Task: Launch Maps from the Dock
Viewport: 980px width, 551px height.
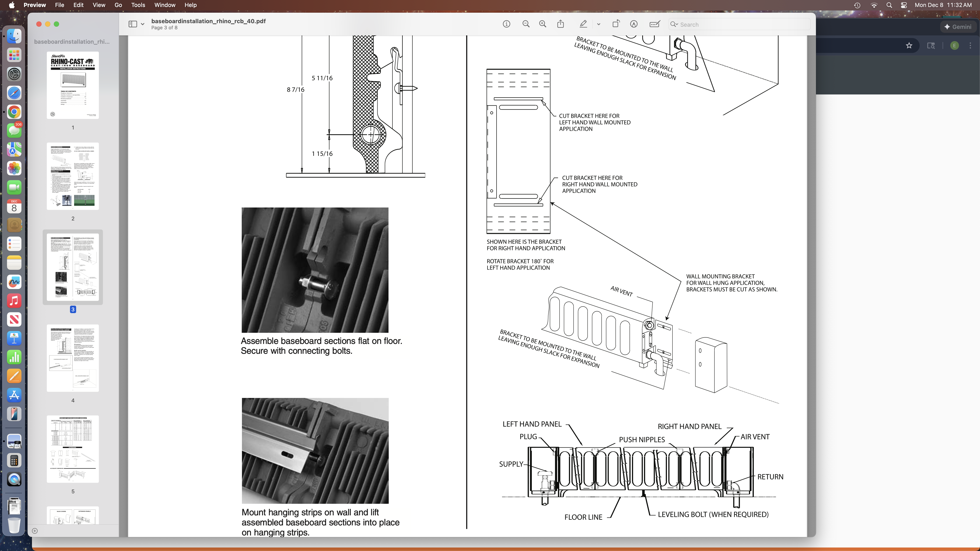Action: tap(14, 149)
